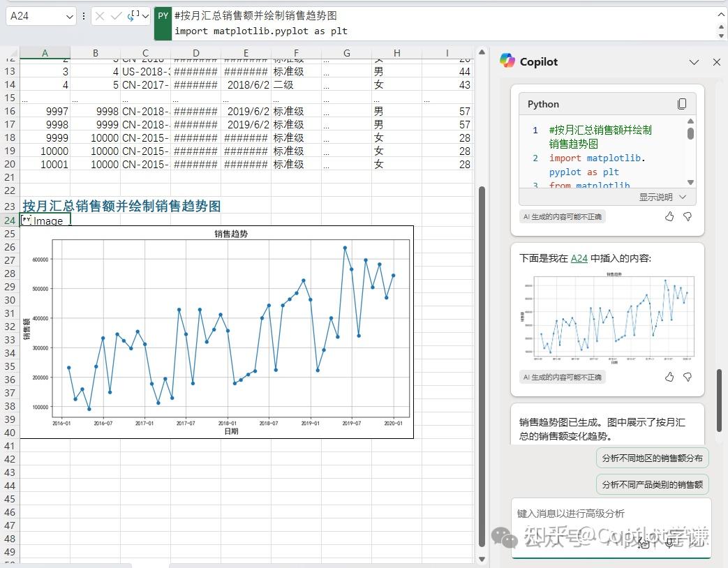Thumbs-down the Python code response
Screen dimensions: 728x568
689,216
